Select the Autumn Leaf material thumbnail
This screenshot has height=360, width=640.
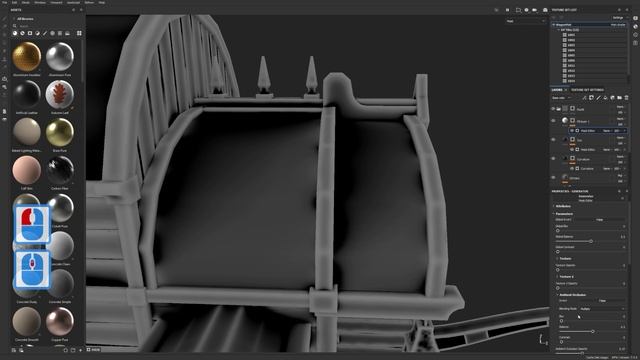click(60, 95)
